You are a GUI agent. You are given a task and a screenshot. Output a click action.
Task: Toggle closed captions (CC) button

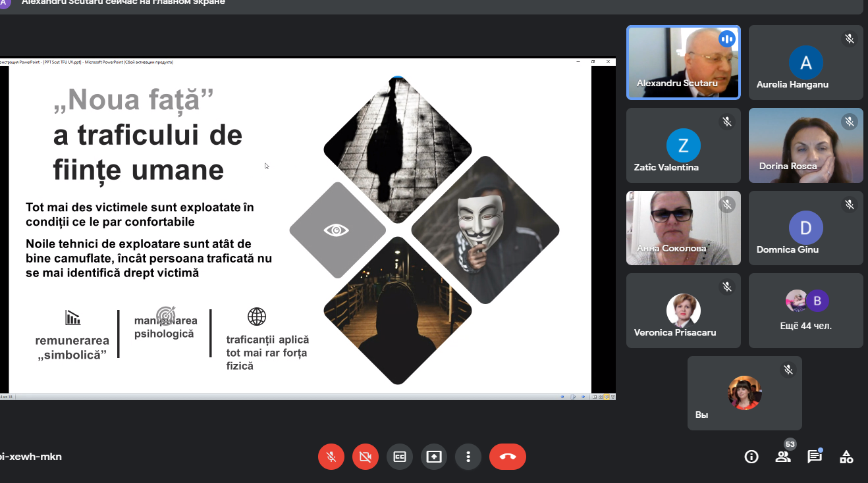400,457
